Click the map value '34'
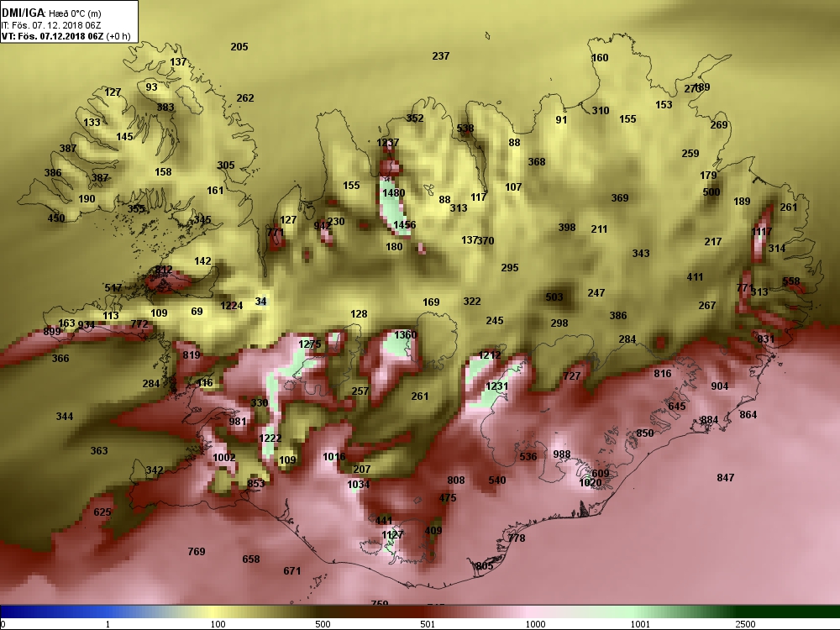Screen dimensions: 840x630 pos(261,302)
